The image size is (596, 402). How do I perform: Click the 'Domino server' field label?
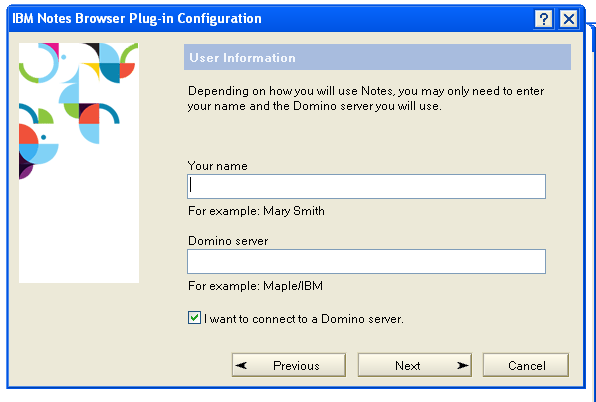point(228,241)
